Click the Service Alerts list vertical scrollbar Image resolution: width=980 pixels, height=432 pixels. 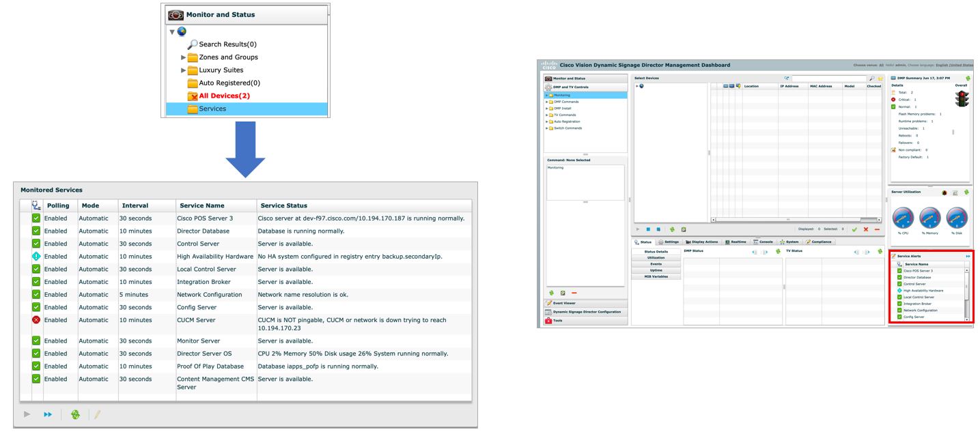966,294
